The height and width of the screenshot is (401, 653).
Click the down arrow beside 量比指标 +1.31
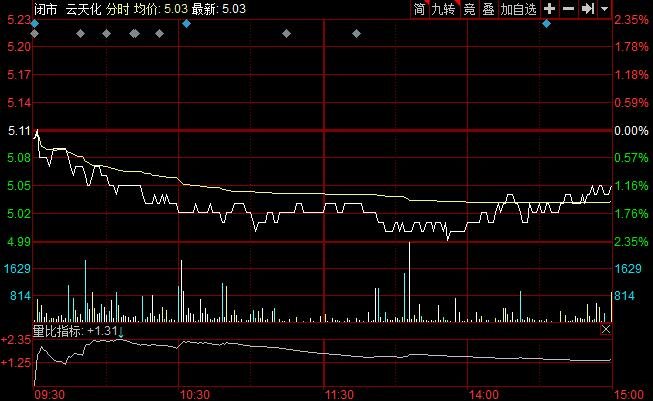click(121, 332)
